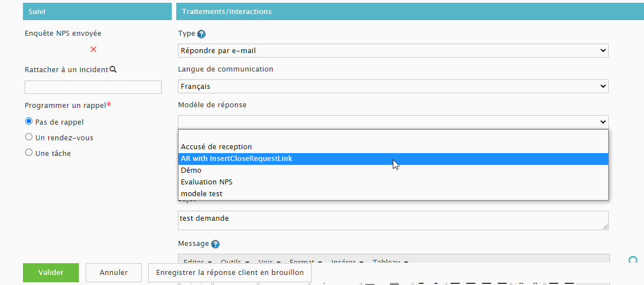Select the Démo response template
Screen dimensions: 644x285
[191, 170]
